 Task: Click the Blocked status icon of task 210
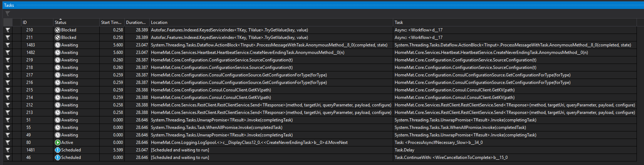coord(57,30)
